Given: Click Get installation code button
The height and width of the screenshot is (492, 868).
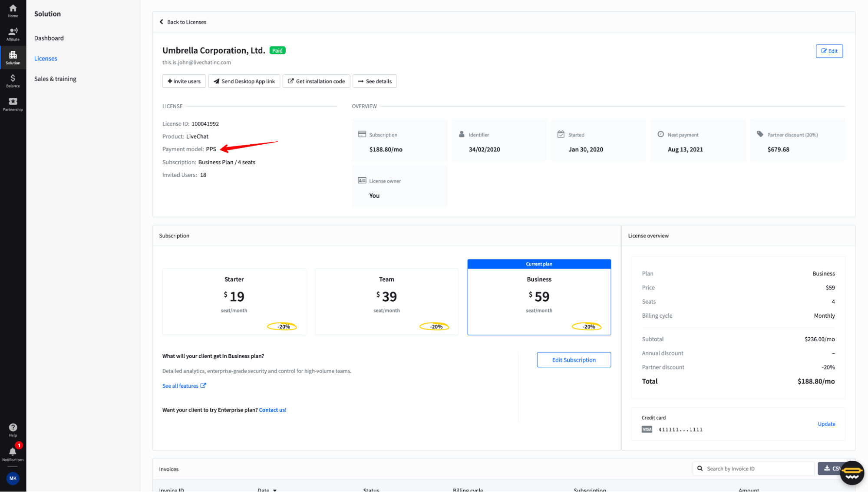Looking at the screenshot, I should [x=316, y=81].
